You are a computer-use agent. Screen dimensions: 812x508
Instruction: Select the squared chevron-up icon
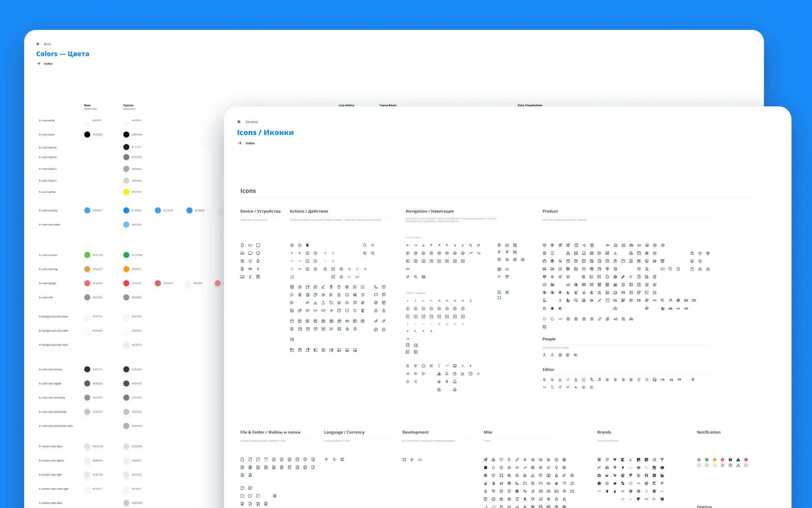click(x=431, y=317)
